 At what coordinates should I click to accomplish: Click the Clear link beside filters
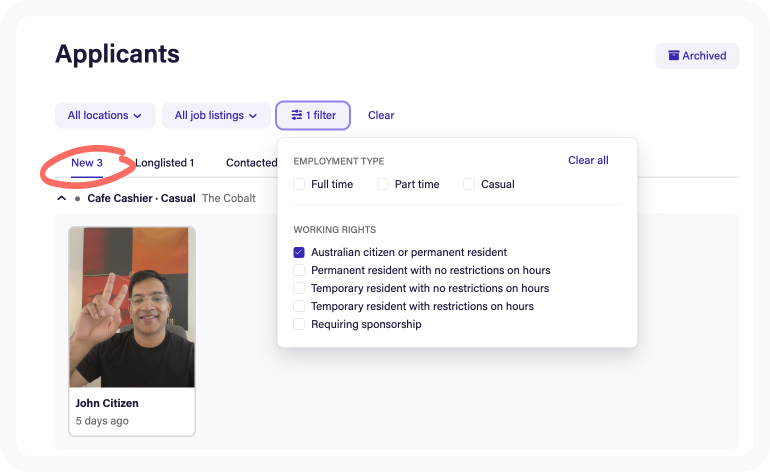[x=381, y=115]
